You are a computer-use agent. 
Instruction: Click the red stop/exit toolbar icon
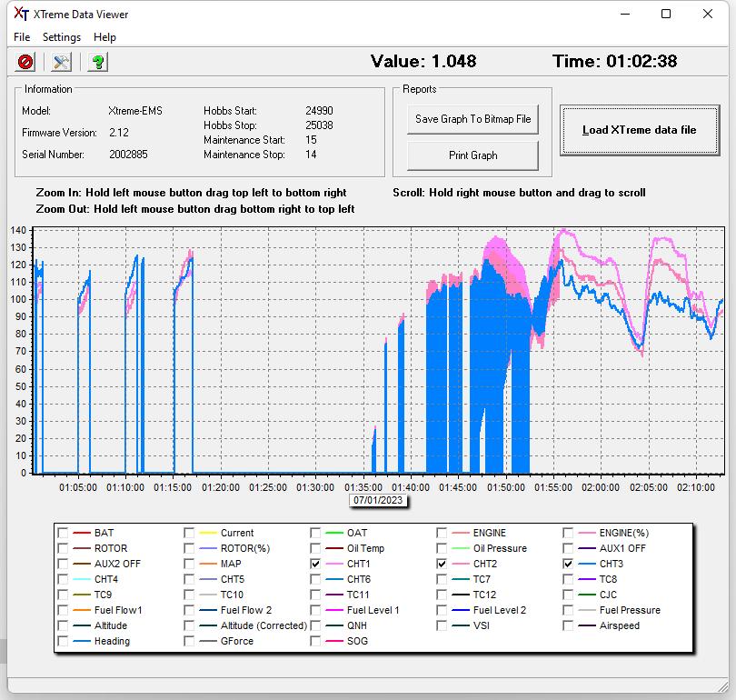25,62
